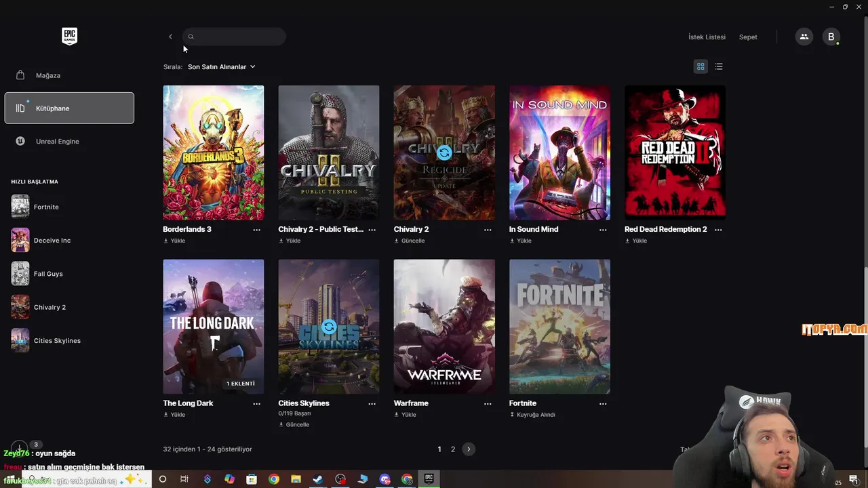Viewport: 868px width, 488px height.
Task: Click Güncelle under Cities Skylines
Action: [294, 425]
